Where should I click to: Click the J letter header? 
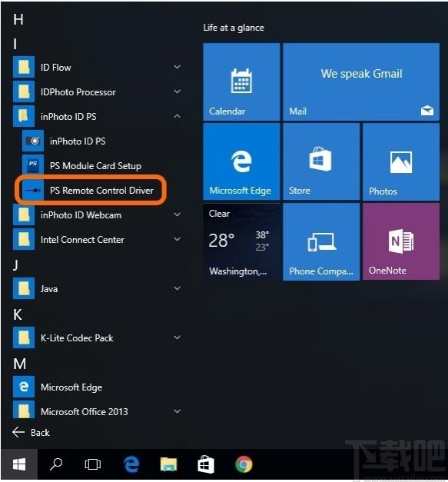[15, 264]
